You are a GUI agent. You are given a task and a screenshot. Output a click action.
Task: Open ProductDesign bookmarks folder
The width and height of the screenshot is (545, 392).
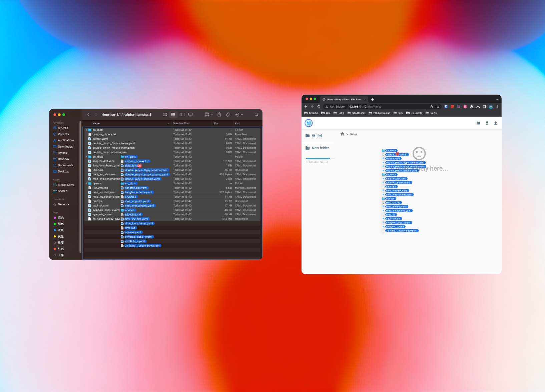(380, 113)
